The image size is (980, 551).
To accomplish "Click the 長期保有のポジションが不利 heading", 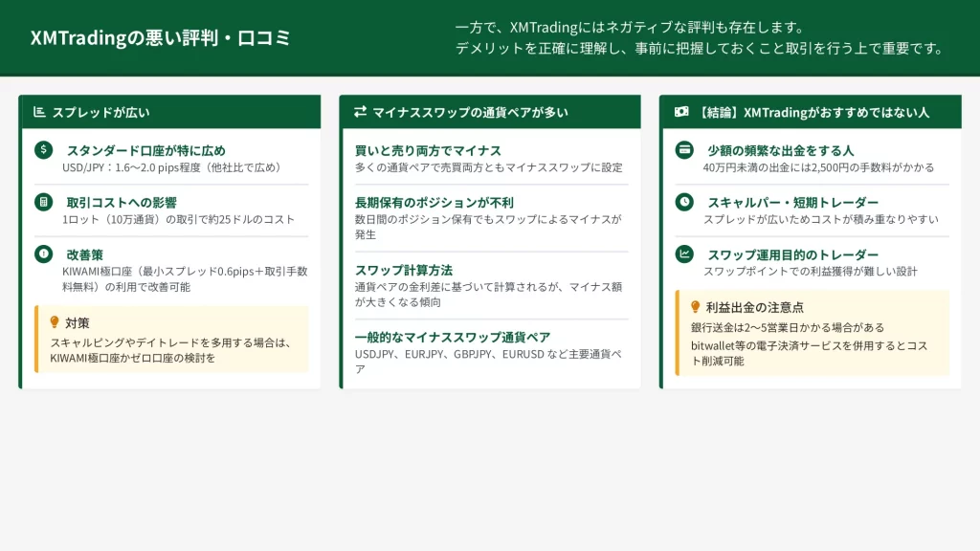I will tap(434, 202).
